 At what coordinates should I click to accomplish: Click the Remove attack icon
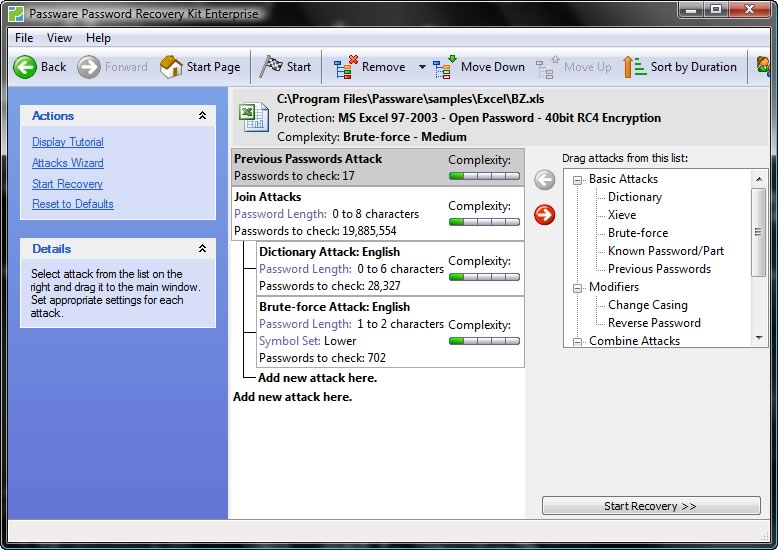pyautogui.click(x=346, y=67)
